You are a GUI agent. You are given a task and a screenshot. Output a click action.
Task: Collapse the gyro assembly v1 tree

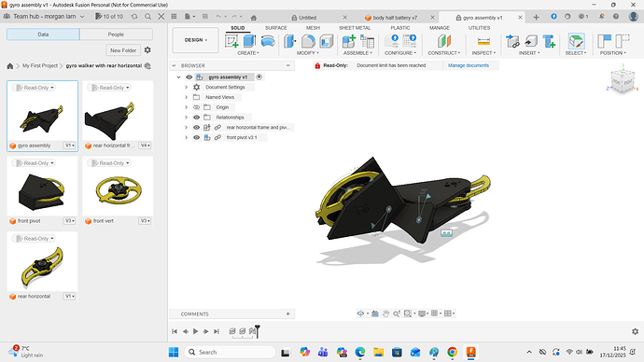(178, 77)
